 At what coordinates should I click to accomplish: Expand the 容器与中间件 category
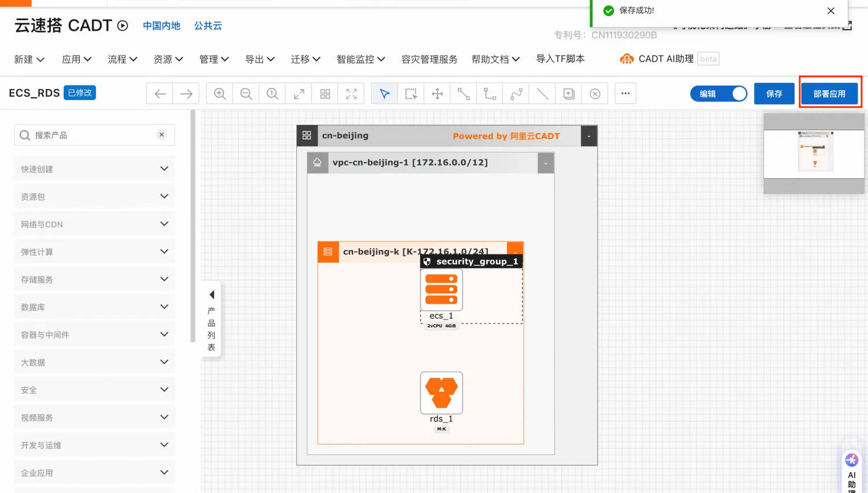tap(94, 334)
